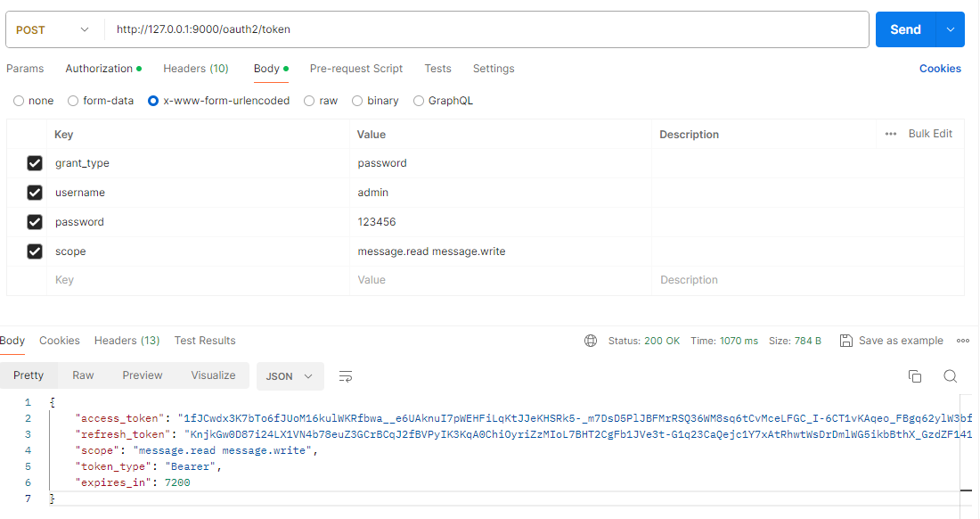Click the three-dot column options icon
The width and height of the screenshot is (980, 519).
coord(891,134)
